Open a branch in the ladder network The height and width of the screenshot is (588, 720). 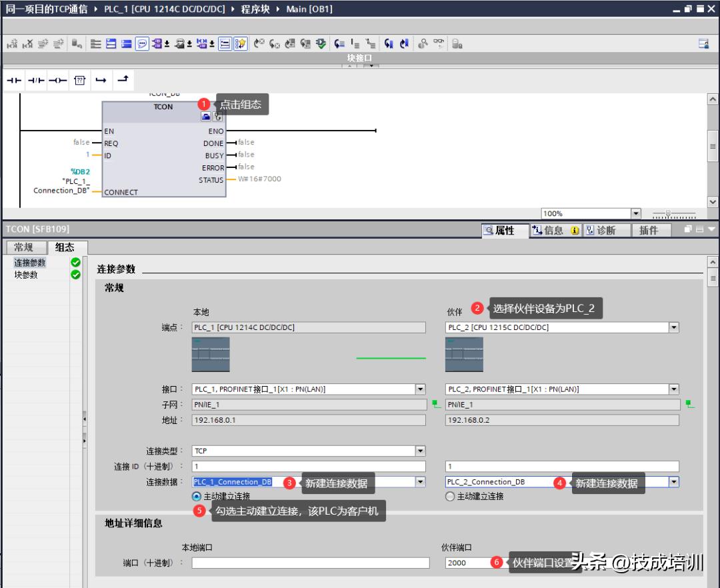101,80
